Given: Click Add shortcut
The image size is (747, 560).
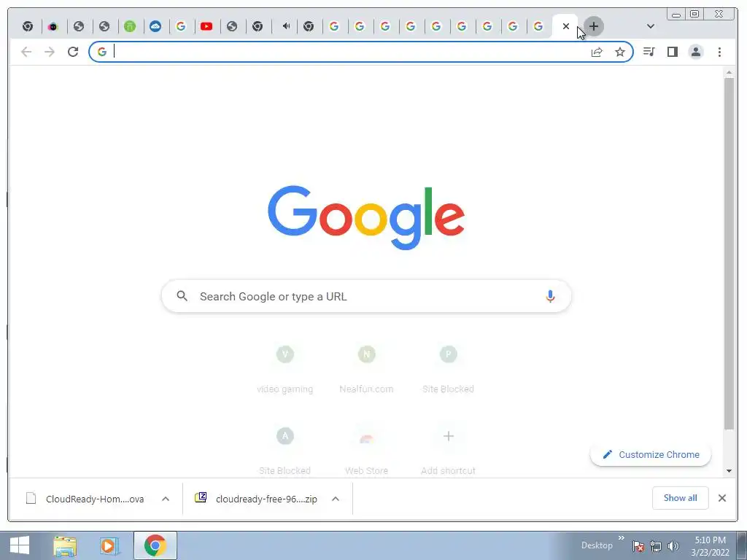Looking at the screenshot, I should click(448, 450).
